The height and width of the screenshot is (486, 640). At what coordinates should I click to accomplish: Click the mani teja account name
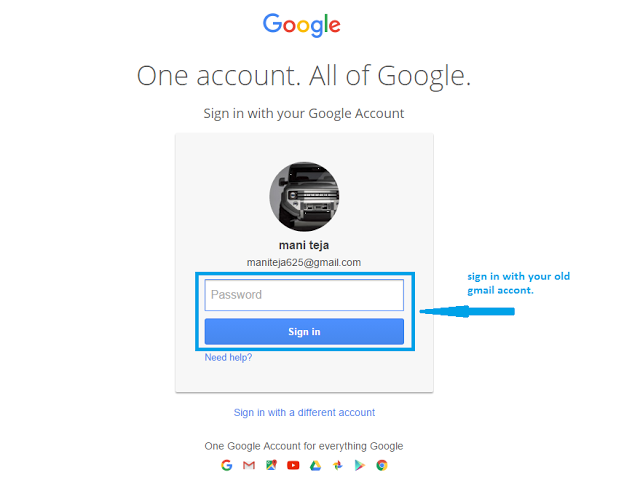pos(304,245)
